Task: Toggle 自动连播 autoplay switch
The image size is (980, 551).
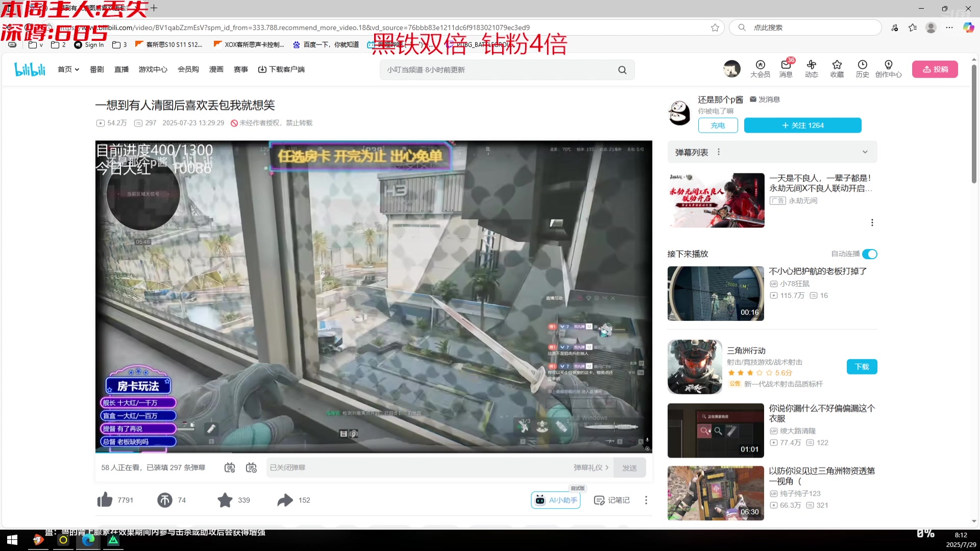Action: (870, 254)
